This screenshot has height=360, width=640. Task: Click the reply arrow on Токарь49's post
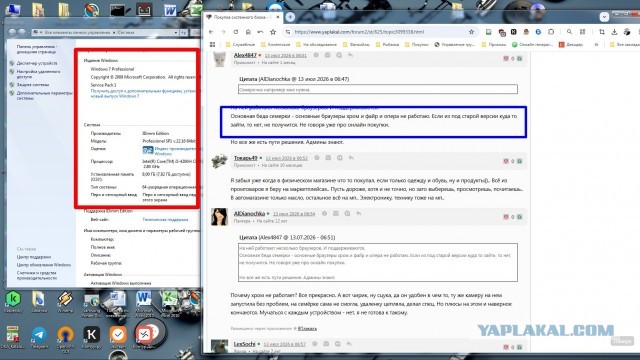click(x=351, y=158)
